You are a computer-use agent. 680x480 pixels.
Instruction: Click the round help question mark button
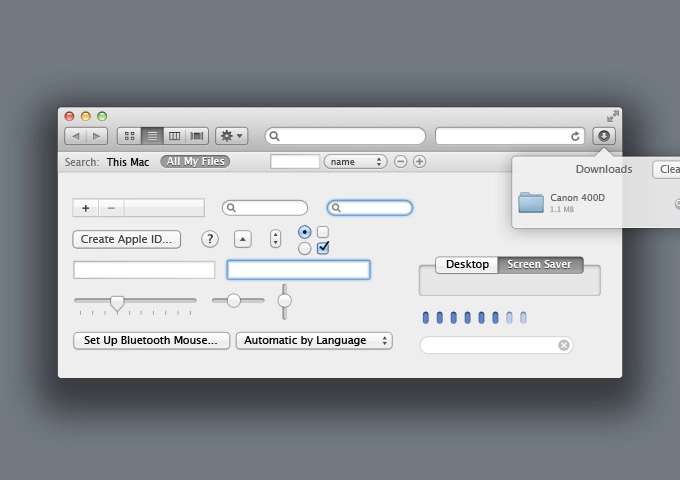210,239
